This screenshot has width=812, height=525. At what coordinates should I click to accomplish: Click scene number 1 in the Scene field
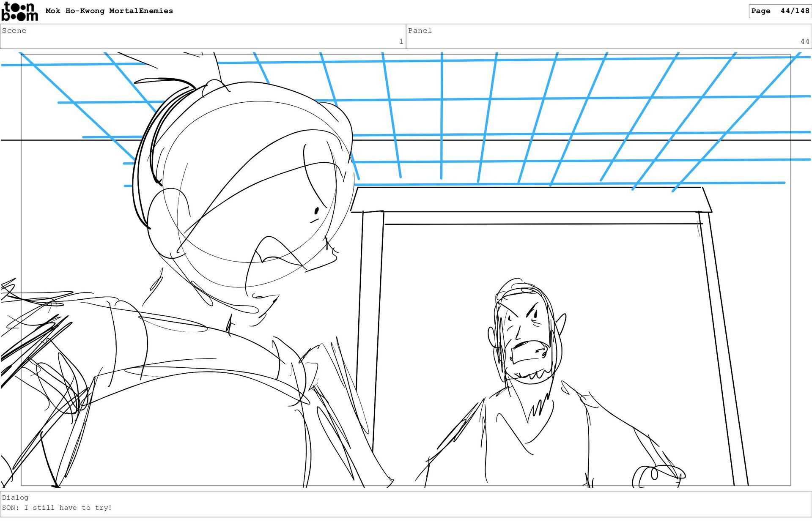point(401,41)
